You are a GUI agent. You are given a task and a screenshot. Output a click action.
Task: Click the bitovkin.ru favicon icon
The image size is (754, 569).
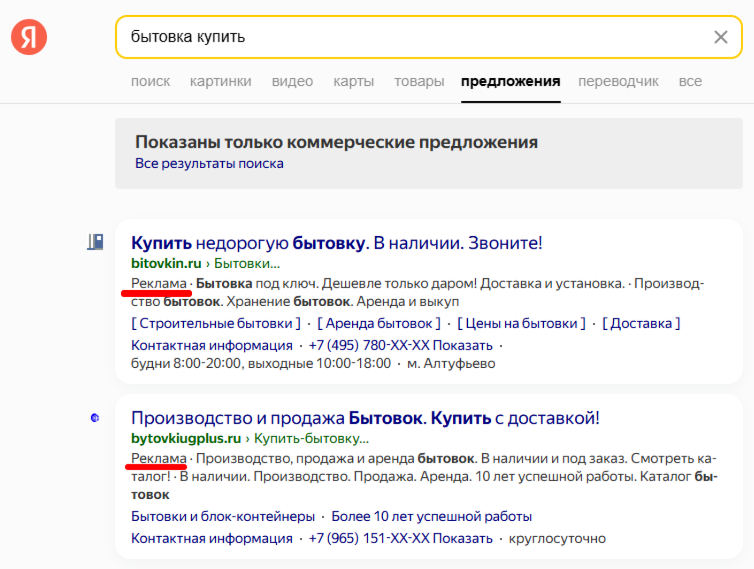point(95,241)
